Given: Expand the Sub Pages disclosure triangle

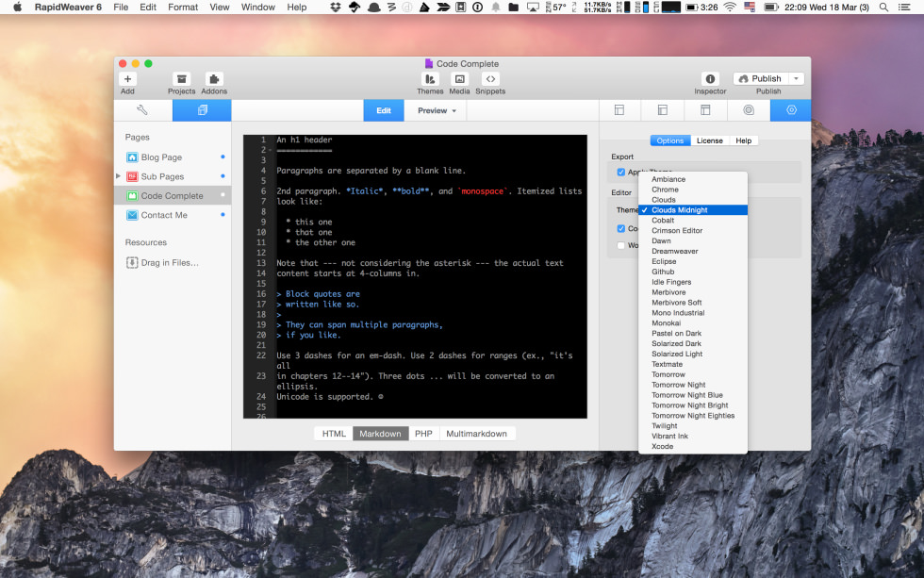Looking at the screenshot, I should click(x=119, y=176).
